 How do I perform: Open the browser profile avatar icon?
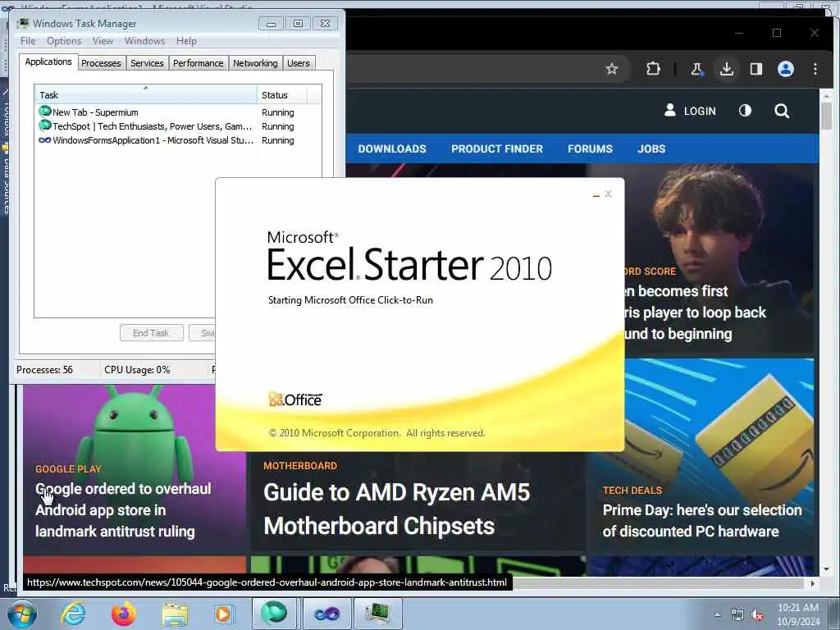(785, 69)
